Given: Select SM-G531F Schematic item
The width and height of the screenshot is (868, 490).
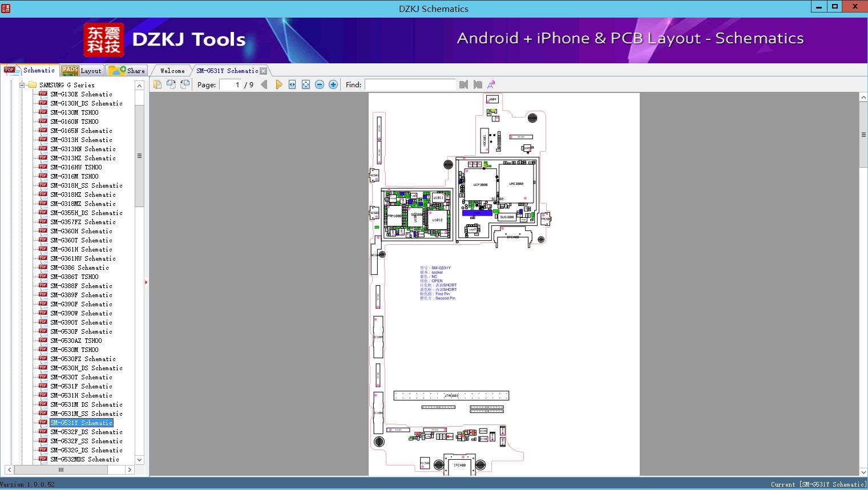Looking at the screenshot, I should pyautogui.click(x=81, y=386).
